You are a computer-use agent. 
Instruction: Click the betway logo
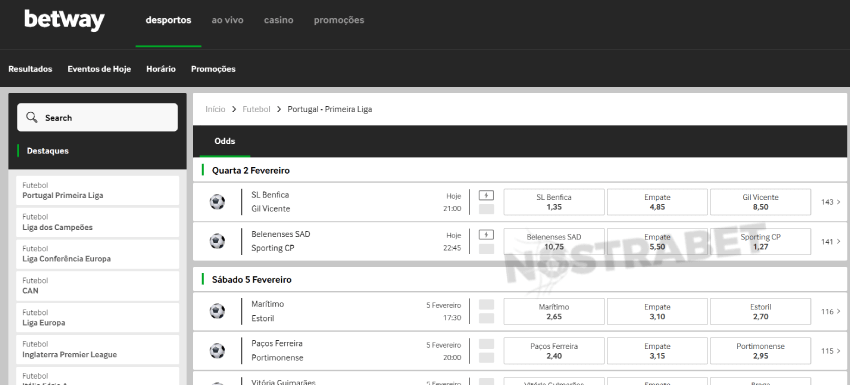[64, 20]
